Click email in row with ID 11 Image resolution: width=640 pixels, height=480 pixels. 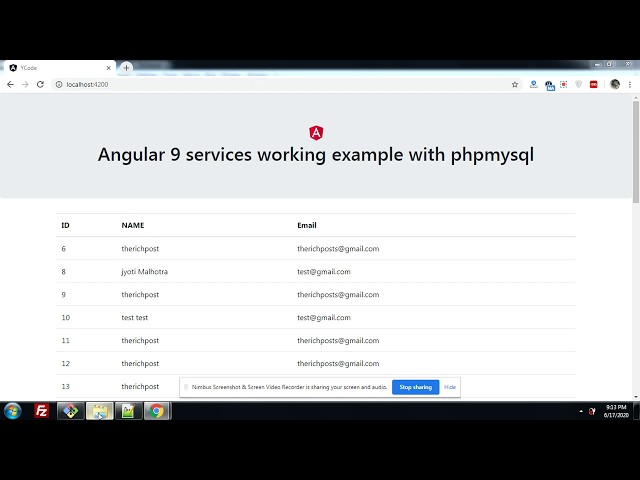[338, 341]
